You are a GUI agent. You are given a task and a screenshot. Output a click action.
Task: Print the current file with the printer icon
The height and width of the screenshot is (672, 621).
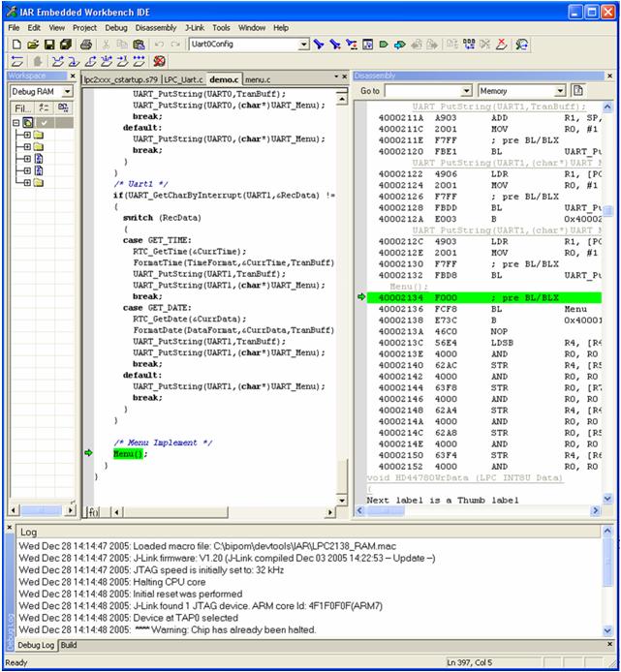pos(86,45)
